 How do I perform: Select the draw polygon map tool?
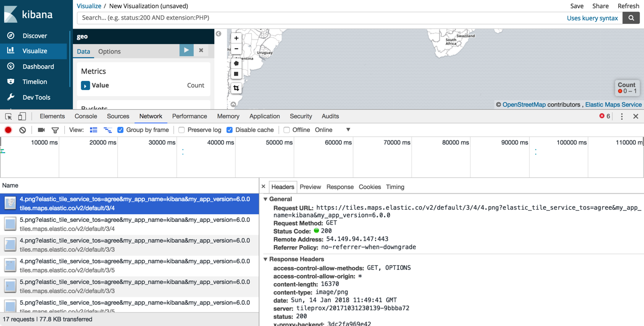coord(236,63)
